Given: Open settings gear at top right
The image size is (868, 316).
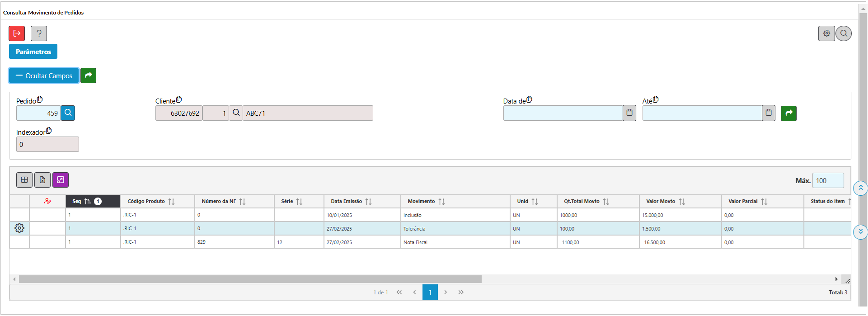Looking at the screenshot, I should (826, 33).
